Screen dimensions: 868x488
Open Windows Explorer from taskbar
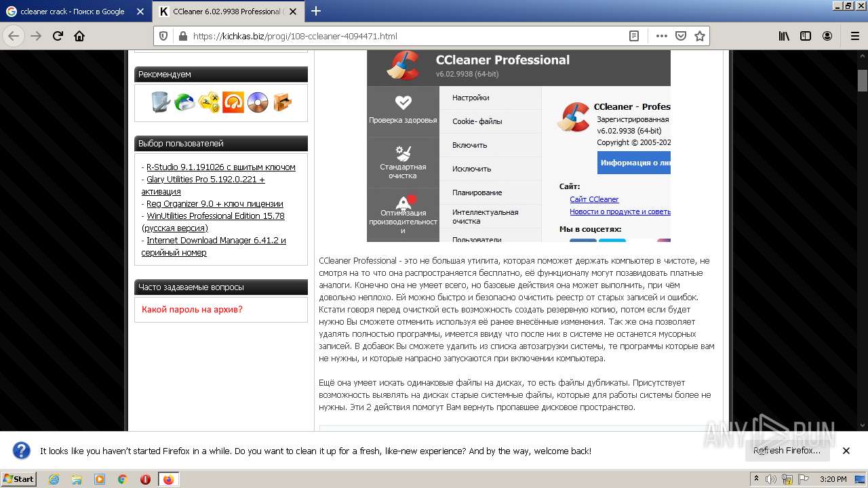(x=77, y=479)
